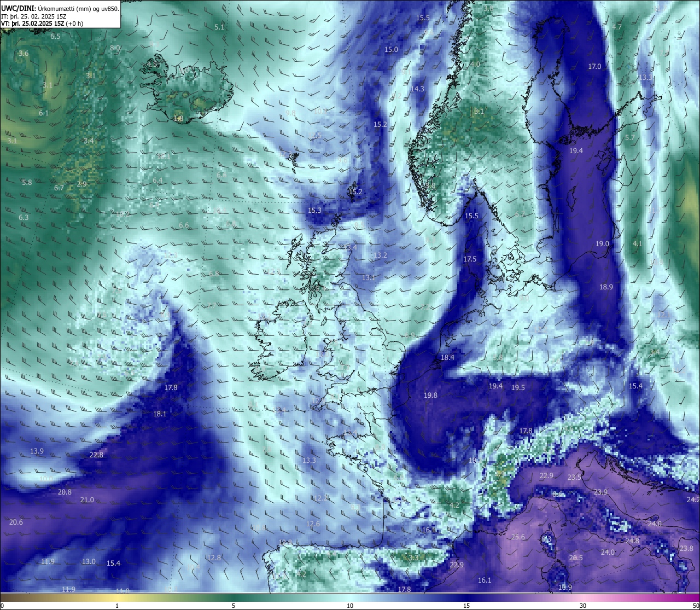Click the map value 2.9
700x610 pixels.
81,184
